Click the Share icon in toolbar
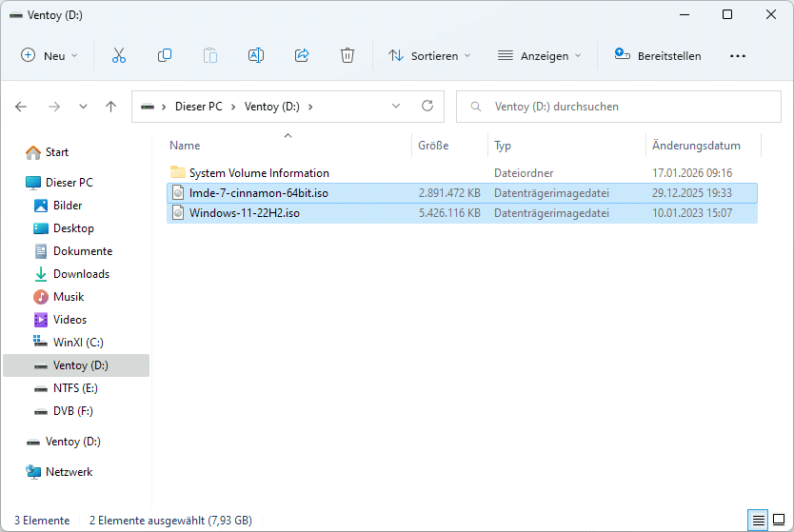The image size is (794, 532). (x=302, y=56)
